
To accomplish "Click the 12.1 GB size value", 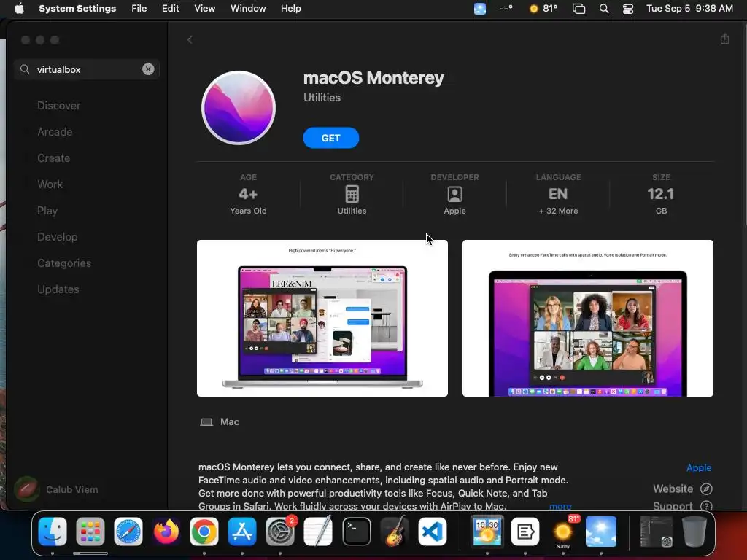I will pyautogui.click(x=661, y=194).
